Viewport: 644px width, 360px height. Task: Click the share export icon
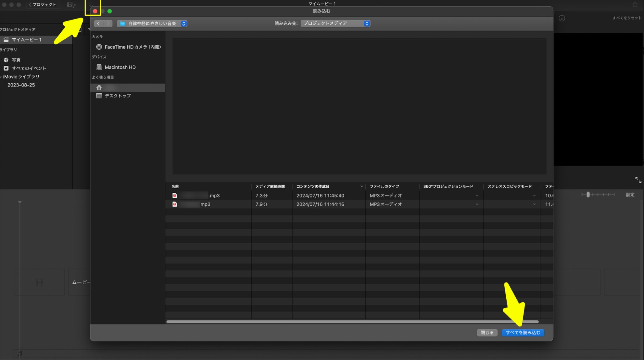coord(635,4)
